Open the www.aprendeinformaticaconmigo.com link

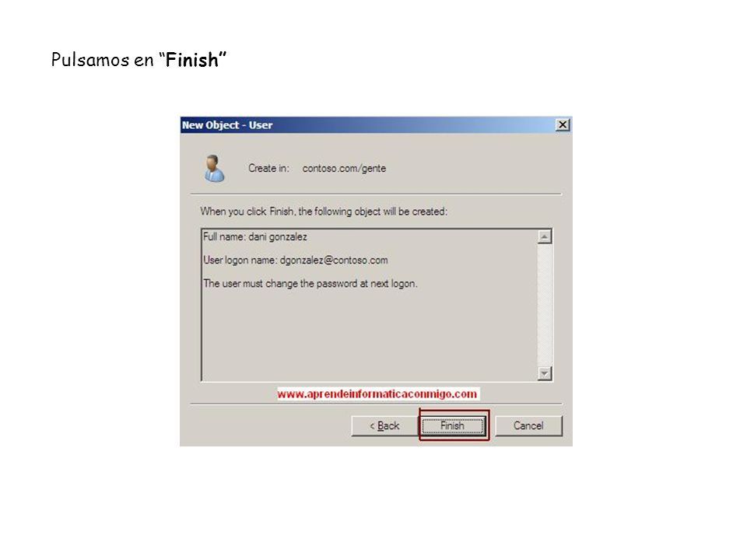pyautogui.click(x=377, y=394)
